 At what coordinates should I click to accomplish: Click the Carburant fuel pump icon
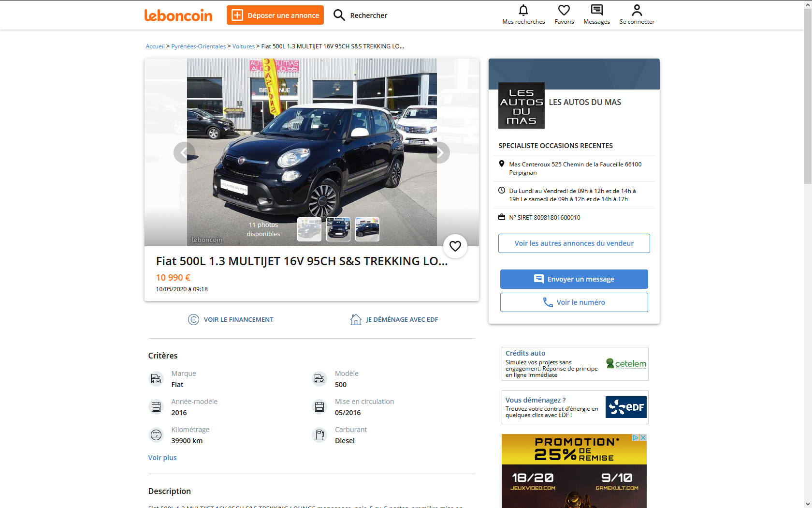[x=319, y=435]
